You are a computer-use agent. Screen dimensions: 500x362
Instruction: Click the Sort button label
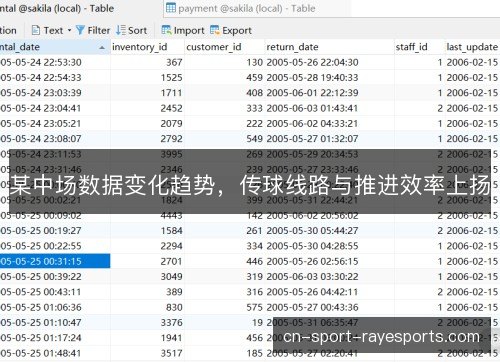137,30
